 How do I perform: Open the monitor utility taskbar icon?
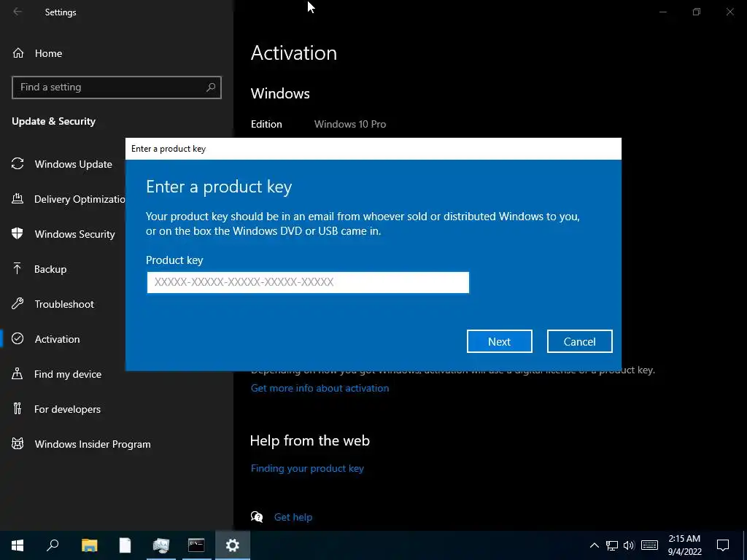[x=161, y=545]
